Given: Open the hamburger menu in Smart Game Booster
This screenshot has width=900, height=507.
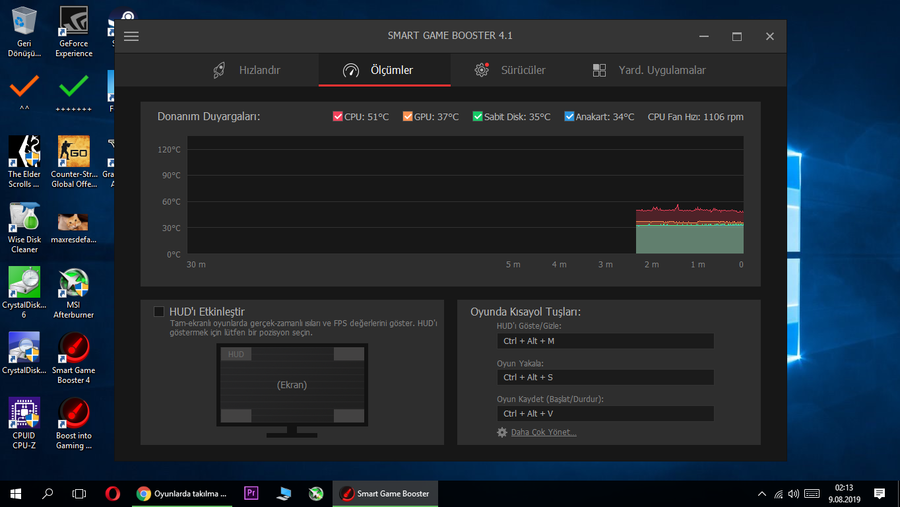Looking at the screenshot, I should [131, 36].
